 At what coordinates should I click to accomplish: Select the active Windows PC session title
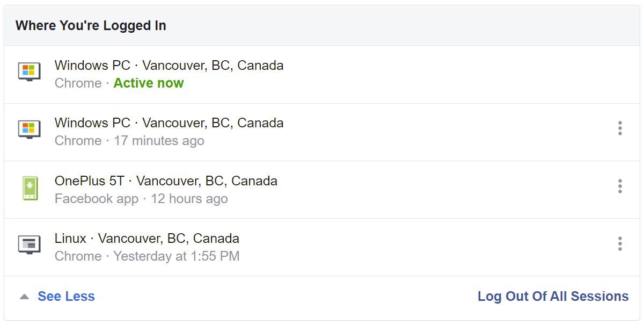(x=169, y=66)
